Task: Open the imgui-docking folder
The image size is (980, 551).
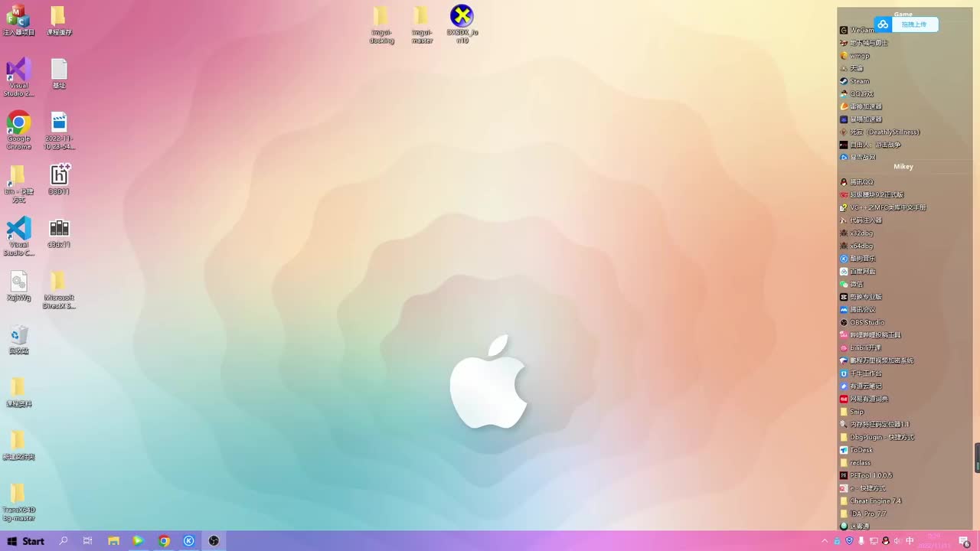Action: [x=381, y=24]
